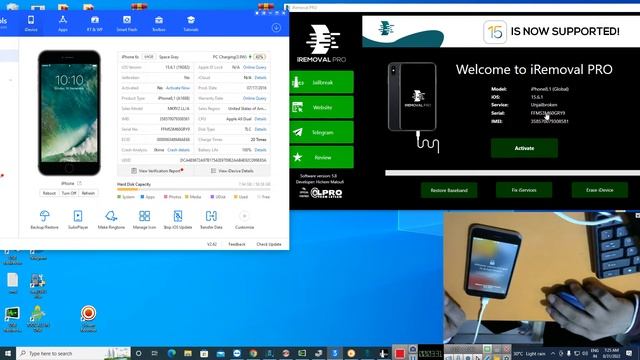Click the Jailbreak button in iRemoval PRO
The height and width of the screenshot is (360, 640).
[x=322, y=82]
